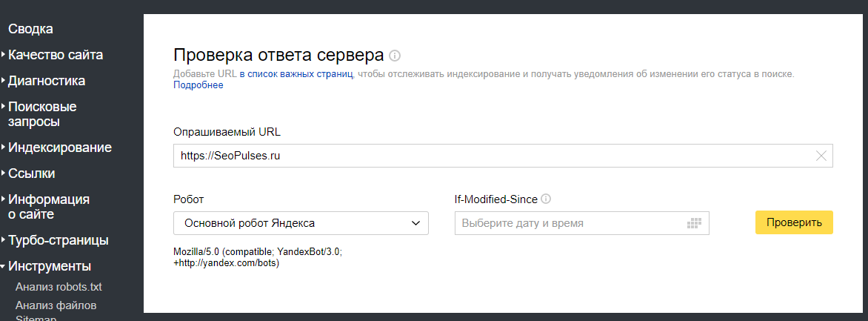This screenshot has width=868, height=321.
Task: Open the Качество сайта menu item
Action: [x=56, y=55]
